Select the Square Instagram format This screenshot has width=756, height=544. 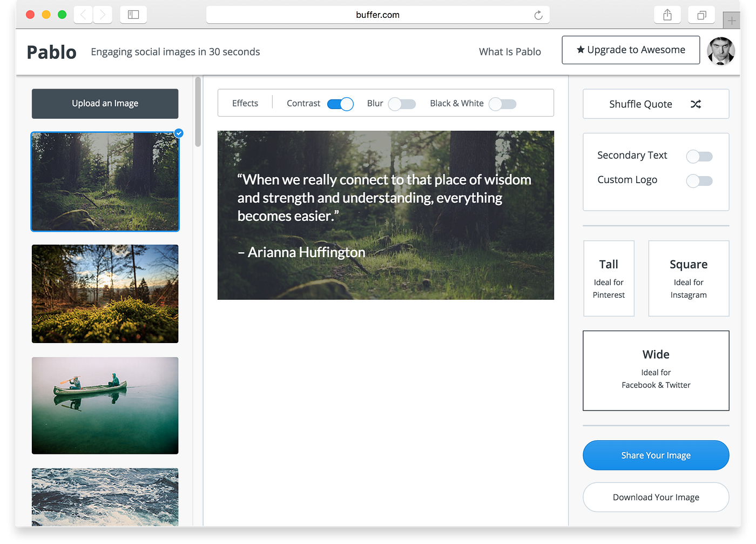point(688,278)
